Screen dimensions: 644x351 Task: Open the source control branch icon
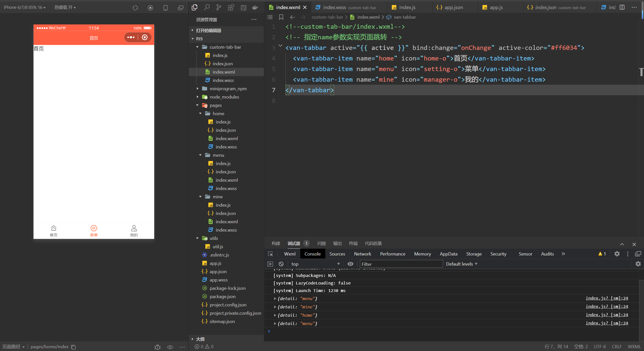coord(219,7)
